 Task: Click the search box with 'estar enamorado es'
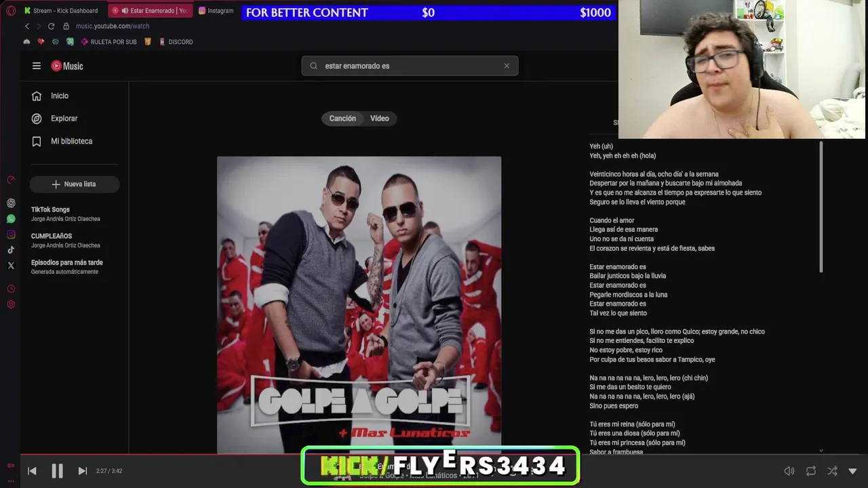(410, 66)
